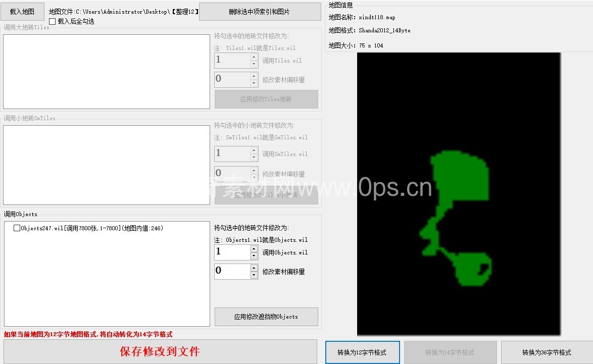This screenshot has height=364, width=593.
Task: Select the Objects247.wil entry text
Action: pos(92,228)
